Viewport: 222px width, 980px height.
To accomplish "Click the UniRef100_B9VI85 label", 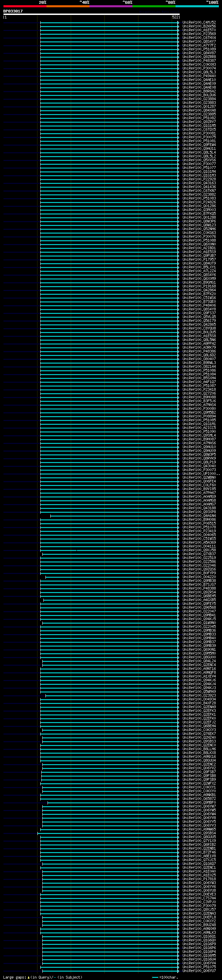I will [x=199, y=489].
